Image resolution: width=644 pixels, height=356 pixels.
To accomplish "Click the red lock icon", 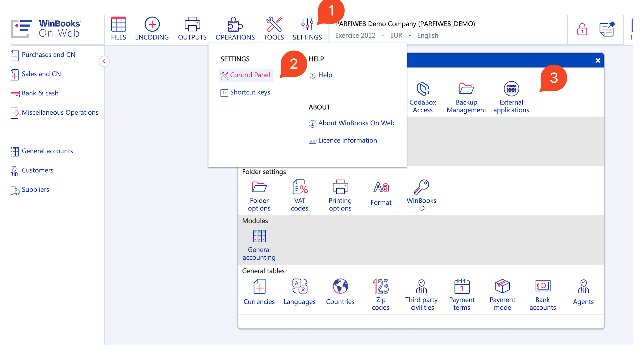I will click(x=582, y=29).
